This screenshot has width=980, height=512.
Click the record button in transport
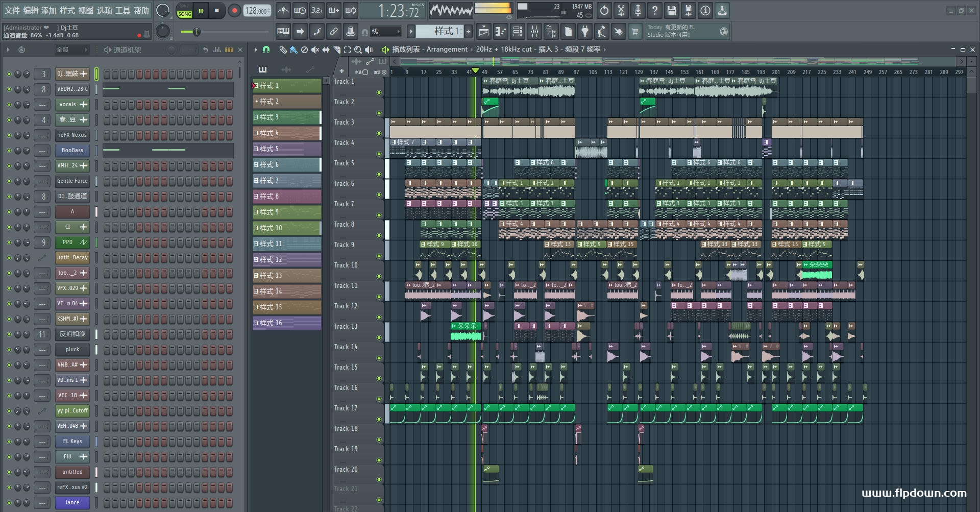click(234, 11)
